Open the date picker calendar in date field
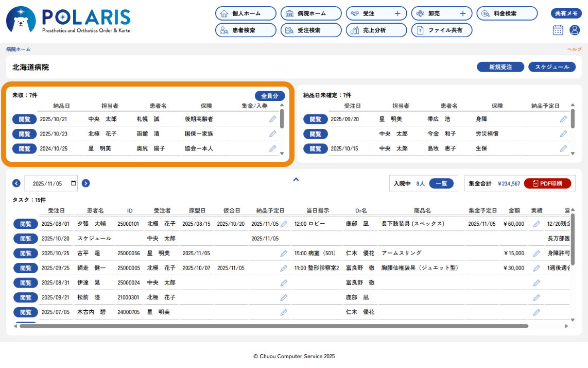The image size is (588, 368). 74,183
